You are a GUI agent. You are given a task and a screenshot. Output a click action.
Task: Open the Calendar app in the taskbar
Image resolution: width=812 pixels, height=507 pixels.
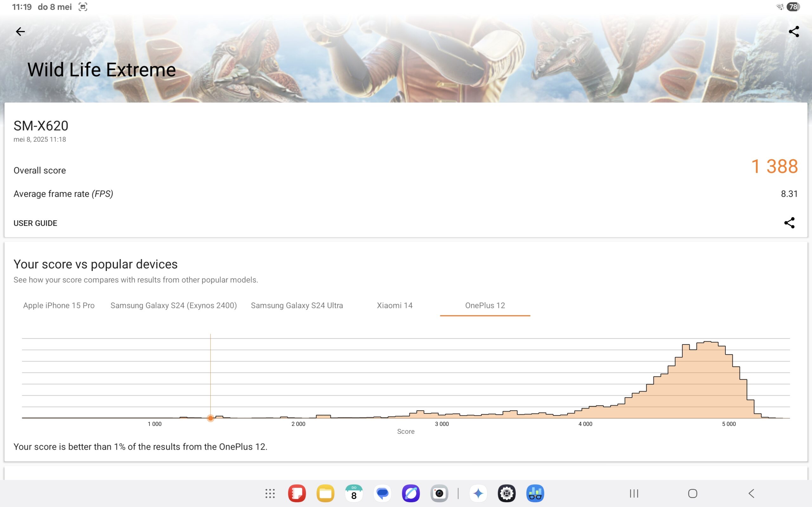(354, 494)
